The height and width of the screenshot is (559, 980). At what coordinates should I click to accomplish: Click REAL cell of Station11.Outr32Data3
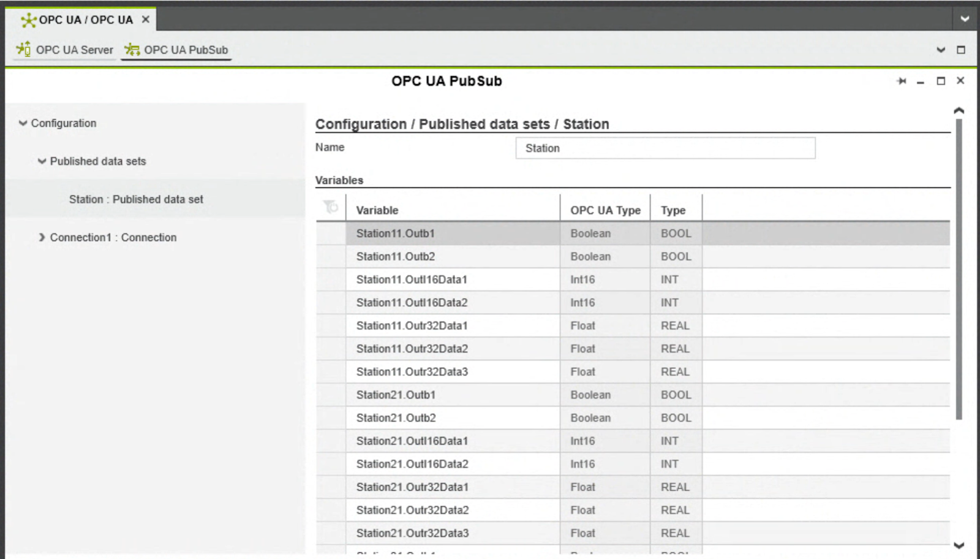(676, 372)
